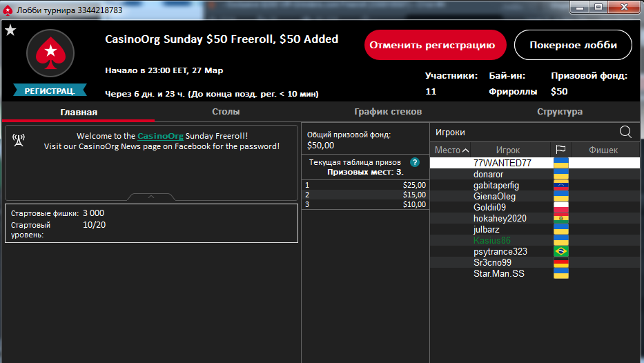Image resolution: width=644 pixels, height=363 pixels.
Task: Click the flag beside Goldii09
Action: [x=561, y=207]
